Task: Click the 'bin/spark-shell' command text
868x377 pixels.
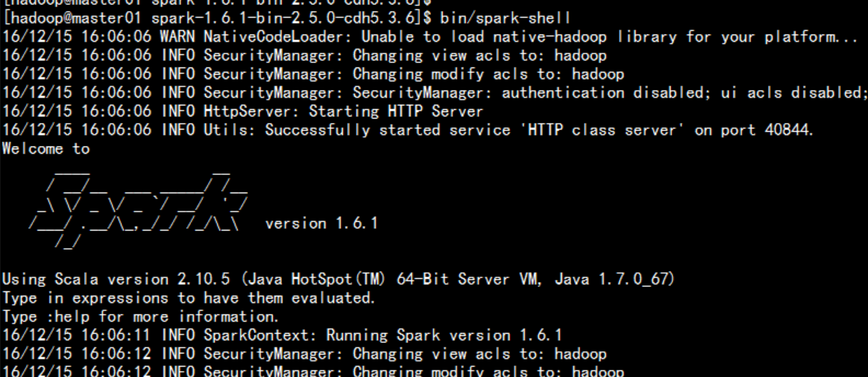Action: coord(505,18)
